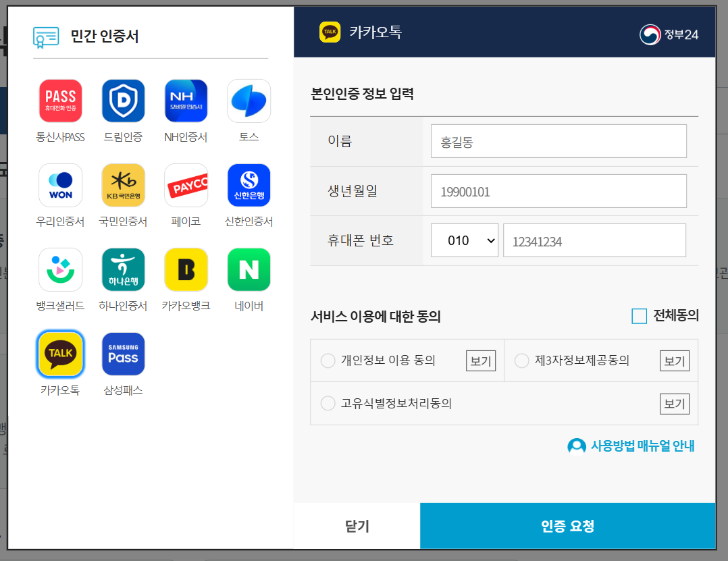Select the 카카오뱅크 icon
The height and width of the screenshot is (561, 728).
coord(186,269)
